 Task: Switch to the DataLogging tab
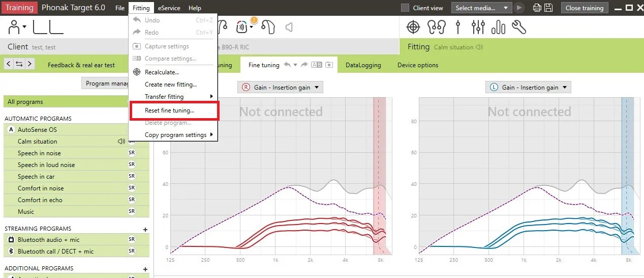[363, 65]
